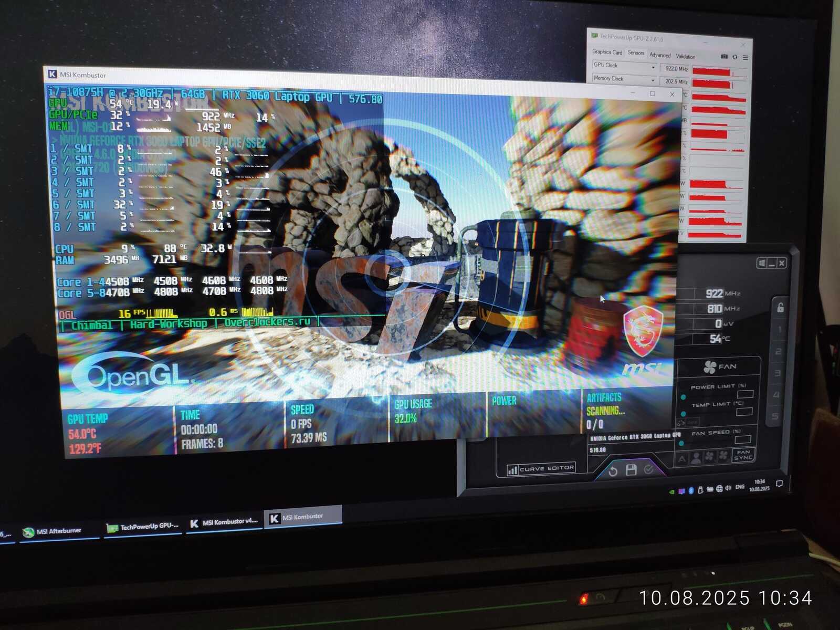Open the FAN section tab in Afterburner
This screenshot has width=840, height=630.
click(x=720, y=366)
